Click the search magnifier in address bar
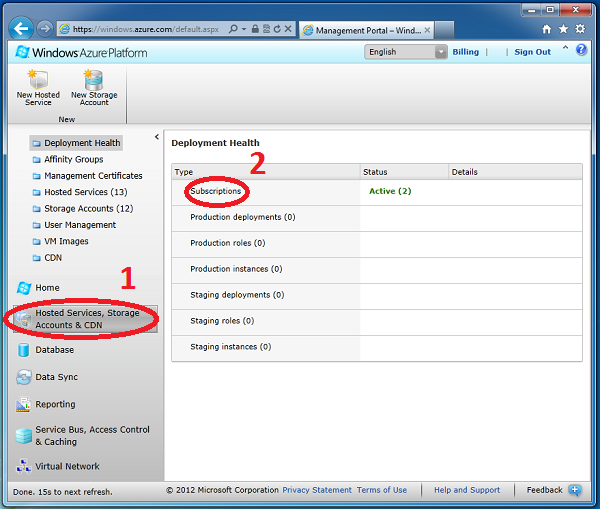 pos(233,29)
